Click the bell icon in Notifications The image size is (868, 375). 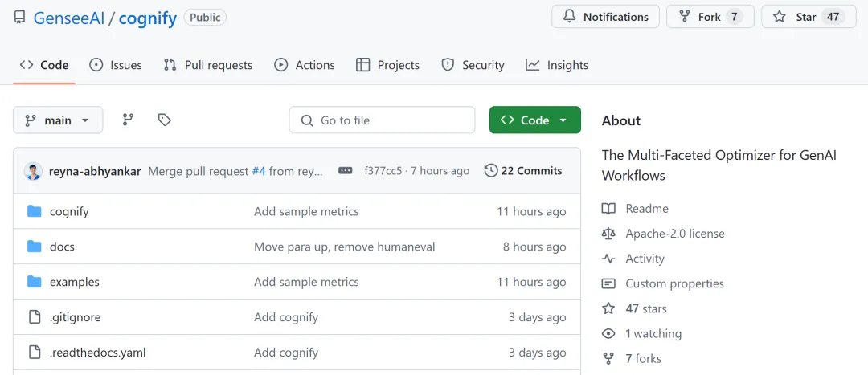[570, 17]
